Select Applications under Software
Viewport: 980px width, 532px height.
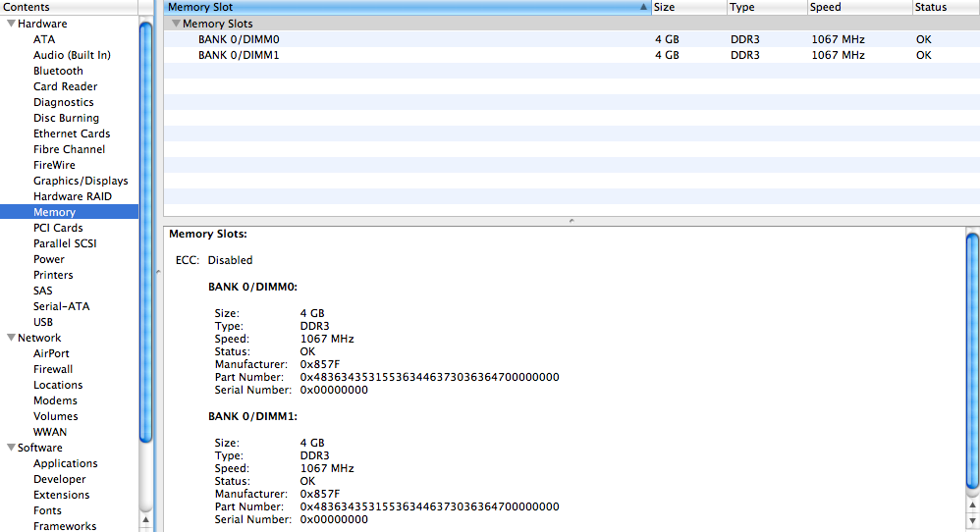(66, 463)
